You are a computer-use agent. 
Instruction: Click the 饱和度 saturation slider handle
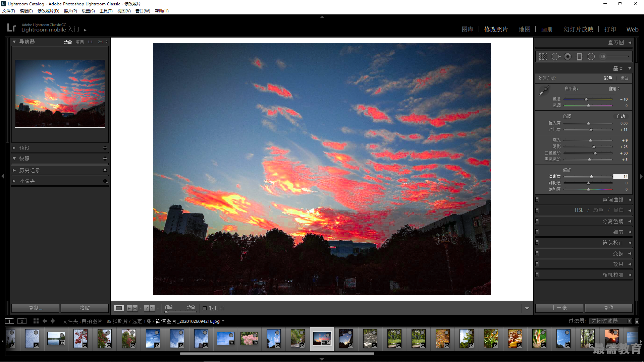coord(588,190)
